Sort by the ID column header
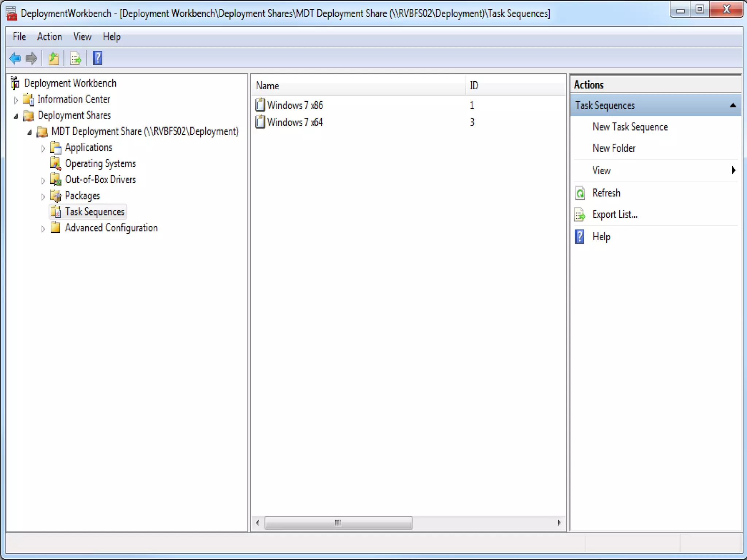747x560 pixels. (515, 86)
